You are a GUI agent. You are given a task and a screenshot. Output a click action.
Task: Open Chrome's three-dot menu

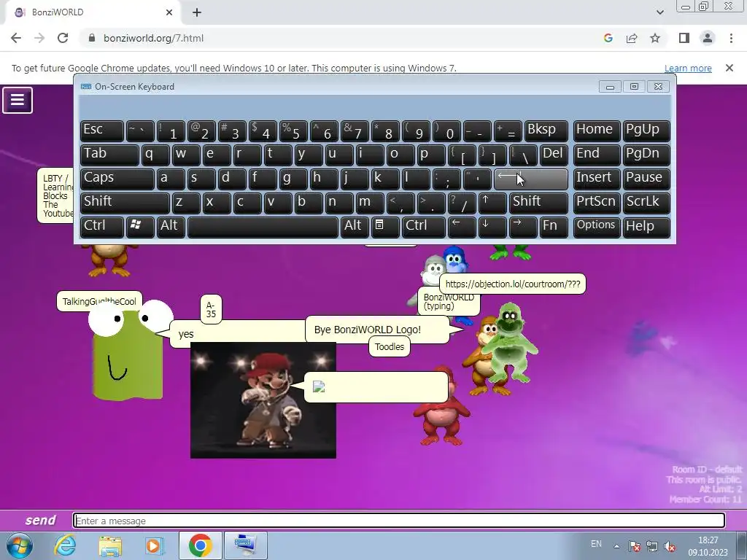731,38
